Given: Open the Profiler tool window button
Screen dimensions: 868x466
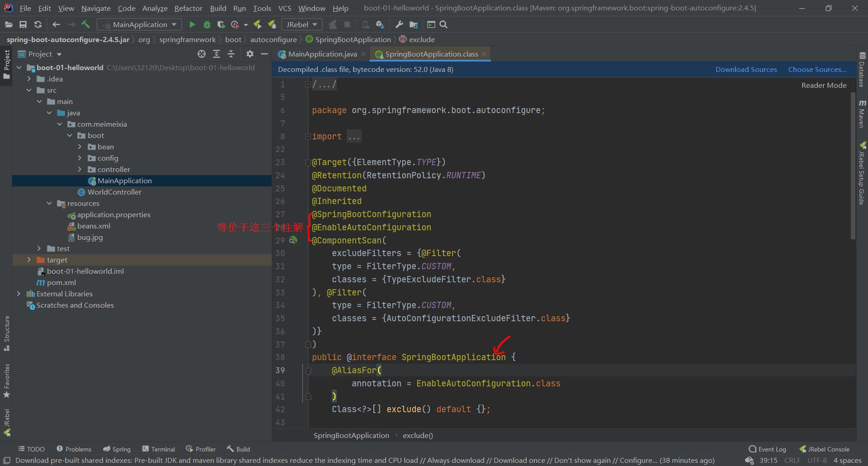Looking at the screenshot, I should [x=201, y=449].
